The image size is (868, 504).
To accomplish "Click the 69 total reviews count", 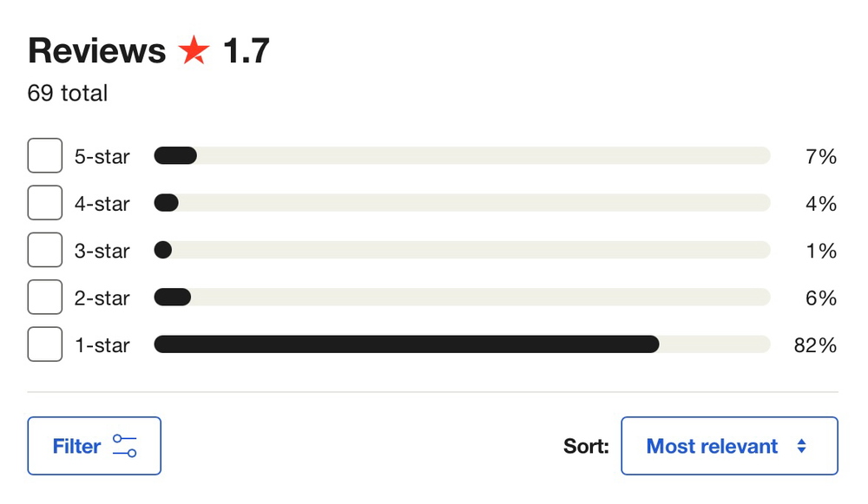I will click(67, 94).
